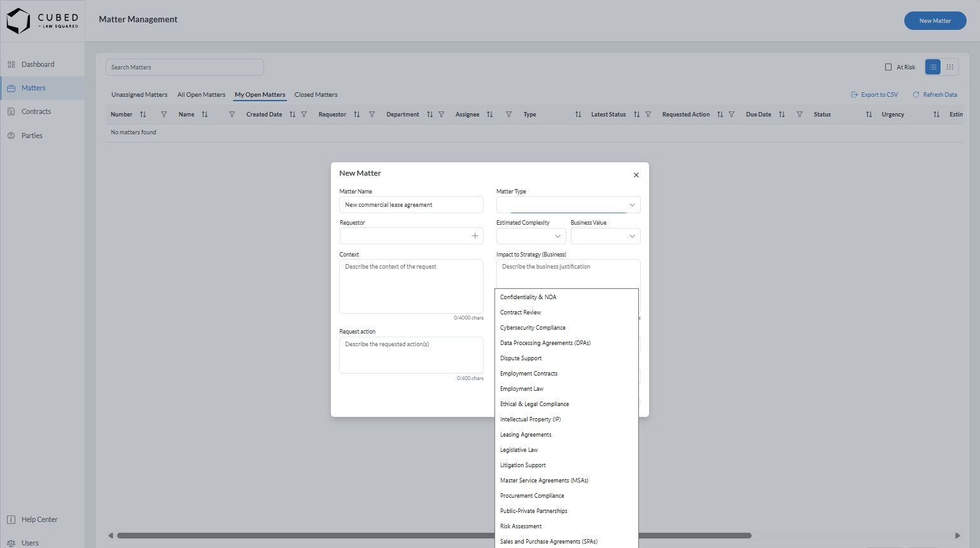Viewport: 980px width, 548px height.
Task: Sort matters by Number column
Action: click(143, 115)
